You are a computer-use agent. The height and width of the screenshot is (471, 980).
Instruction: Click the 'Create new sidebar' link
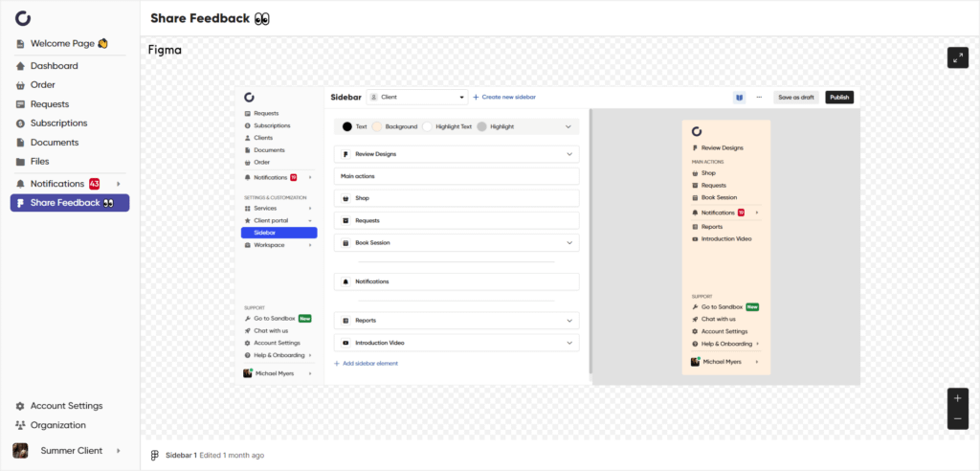504,97
